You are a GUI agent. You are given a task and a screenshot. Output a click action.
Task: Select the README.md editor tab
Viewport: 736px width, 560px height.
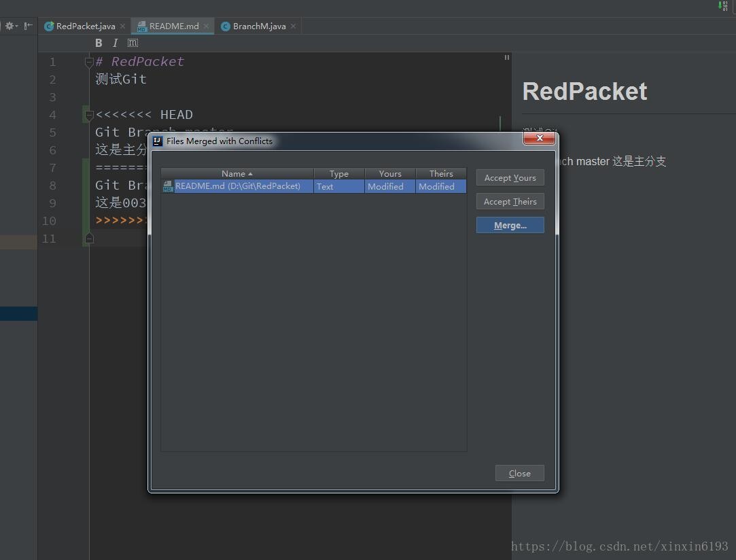173,27
